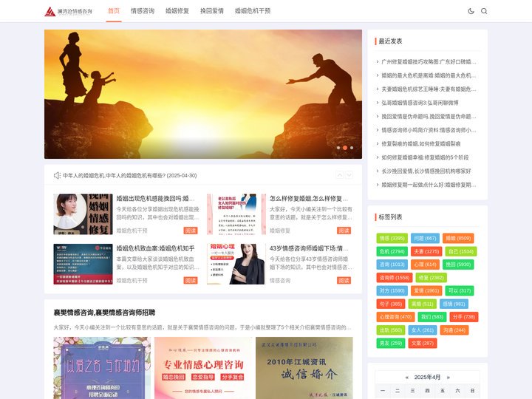The height and width of the screenshot is (399, 532).
Task: Open article title 婚姻危机致血案:婚姻危机知乎
Action: click(x=155, y=248)
